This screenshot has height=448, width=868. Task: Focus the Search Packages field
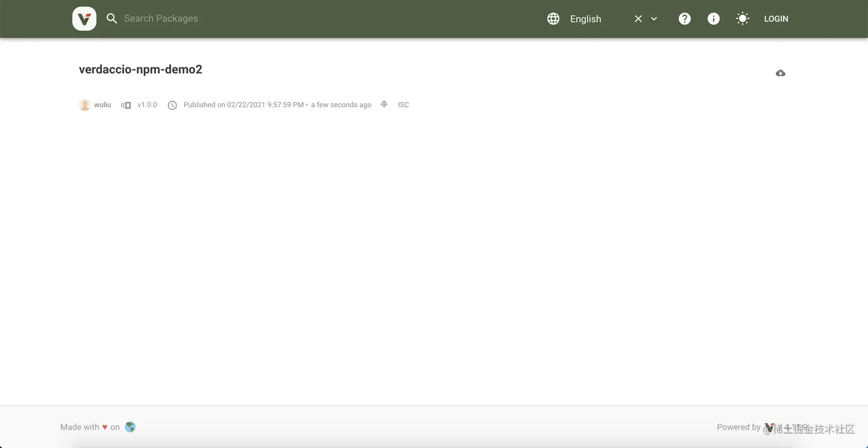(321, 18)
